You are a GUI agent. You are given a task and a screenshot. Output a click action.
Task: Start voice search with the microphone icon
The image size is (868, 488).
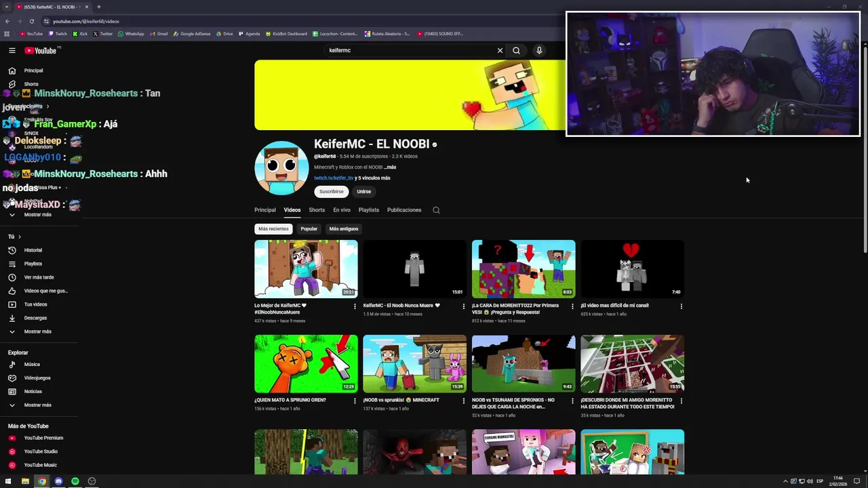[x=539, y=50]
